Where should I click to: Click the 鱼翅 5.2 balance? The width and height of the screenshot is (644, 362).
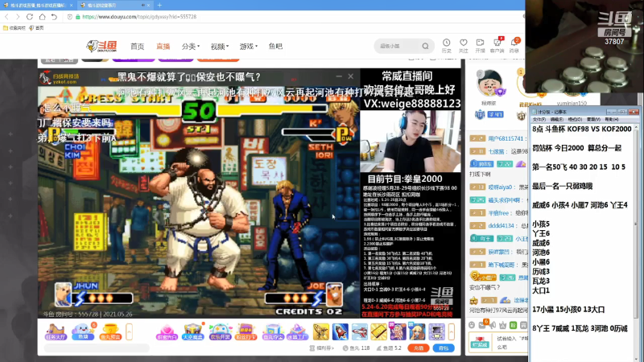coord(389,348)
